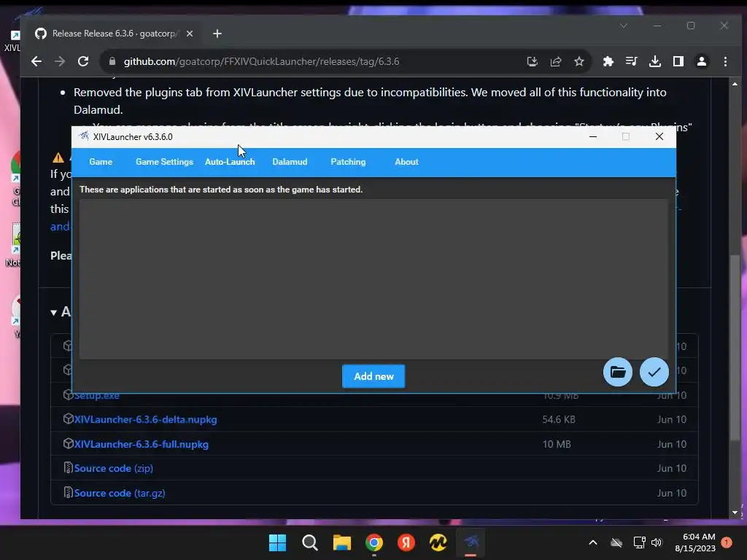747x560 pixels.
Task: Close the XIVLauncher settings window
Action: (659, 136)
